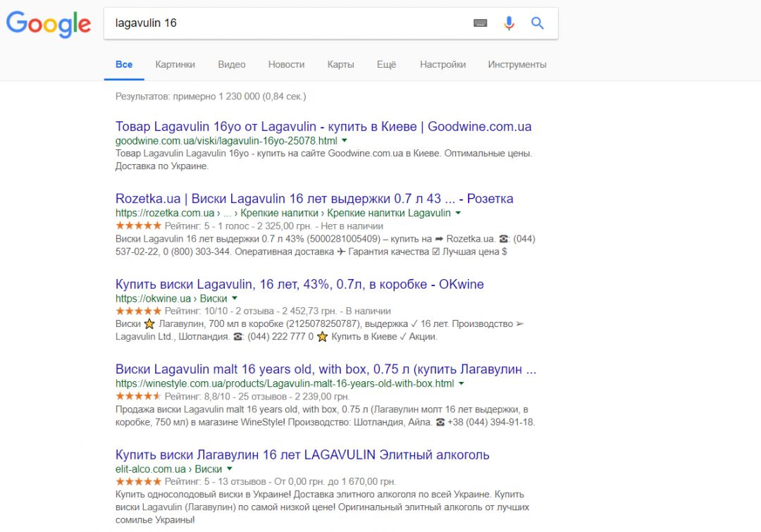Switch to the Видео tab
Screen dimensions: 761x532
(232, 65)
